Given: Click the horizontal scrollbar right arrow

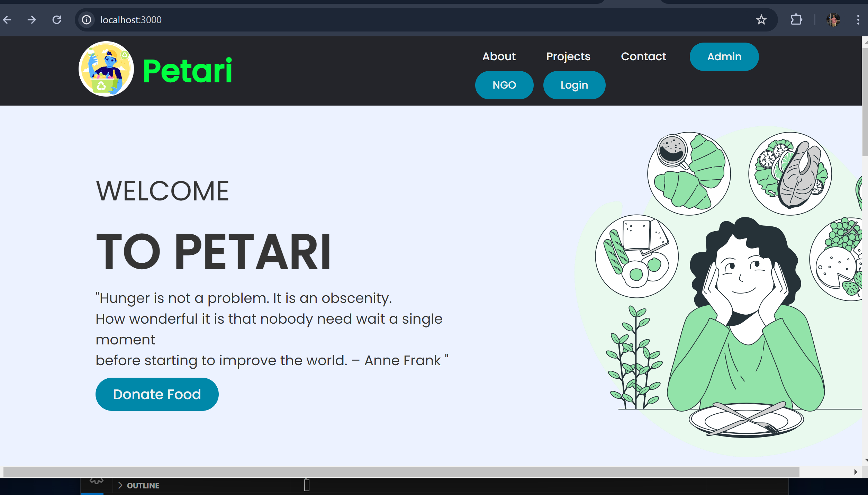Looking at the screenshot, I should pos(856,472).
